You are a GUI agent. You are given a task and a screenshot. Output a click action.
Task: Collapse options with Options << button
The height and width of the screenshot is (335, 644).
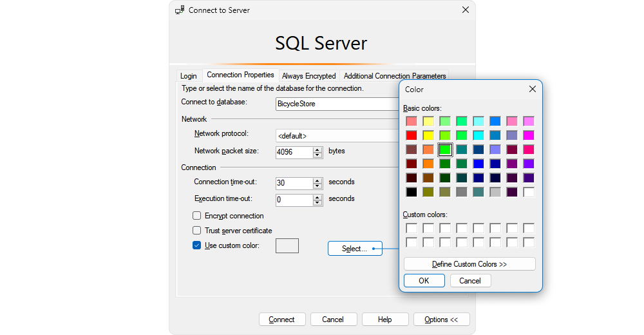pos(442,320)
